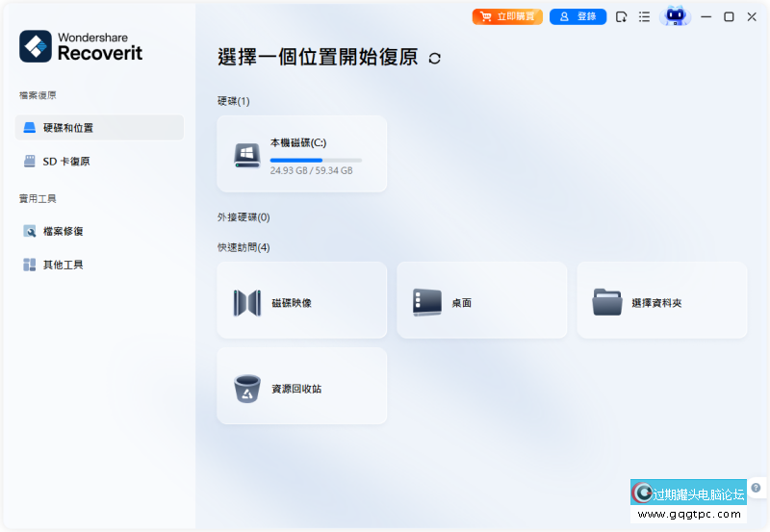The width and height of the screenshot is (770, 532).
Task: Click the refresh icon beside the page heading
Action: [435, 59]
